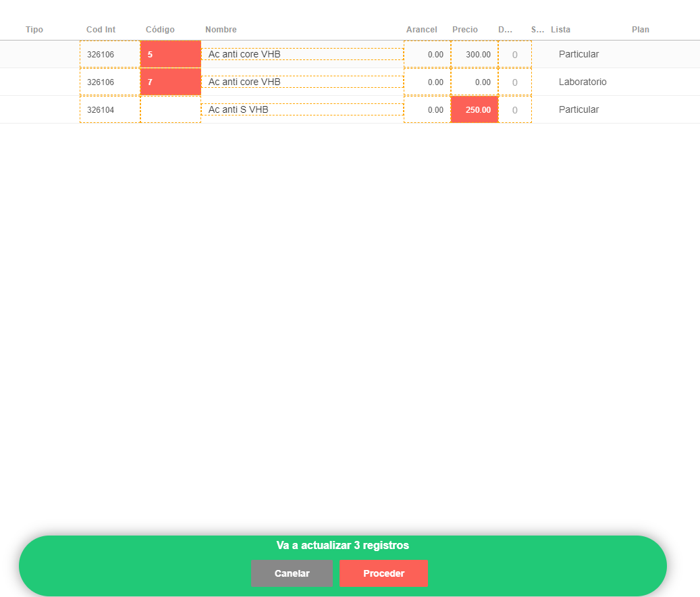Click the Precio column header

[464, 30]
